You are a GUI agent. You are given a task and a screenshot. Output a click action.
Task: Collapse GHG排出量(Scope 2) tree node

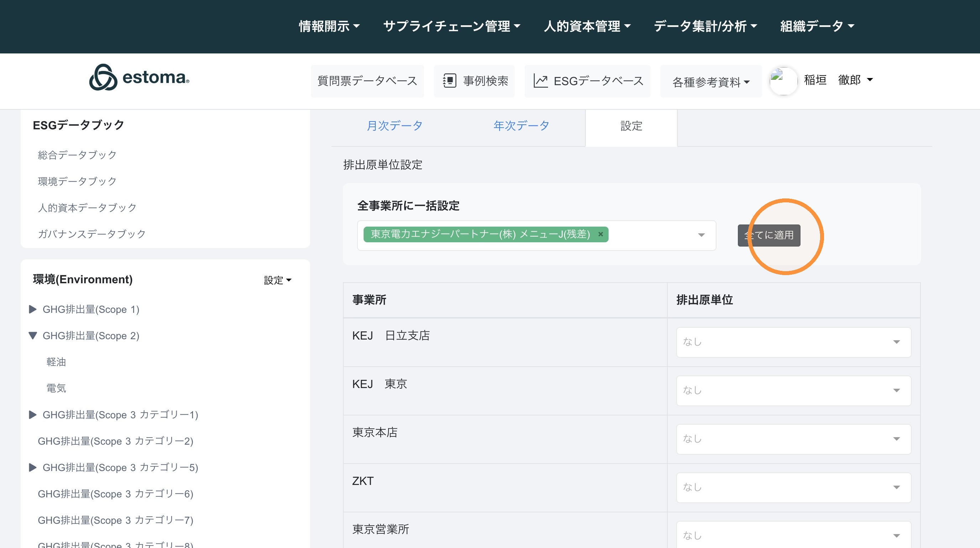tap(33, 335)
